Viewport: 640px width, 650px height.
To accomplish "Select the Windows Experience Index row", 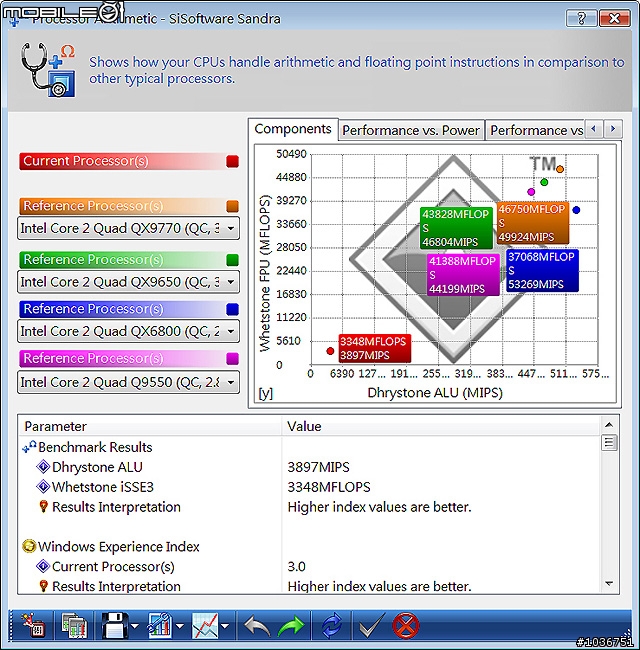I will tap(309, 547).
